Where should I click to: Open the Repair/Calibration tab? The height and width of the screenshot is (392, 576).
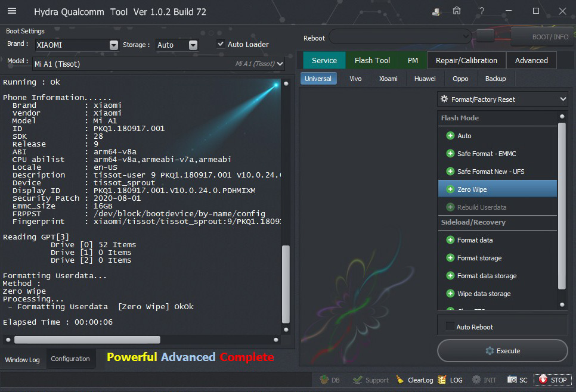pyautogui.click(x=466, y=60)
